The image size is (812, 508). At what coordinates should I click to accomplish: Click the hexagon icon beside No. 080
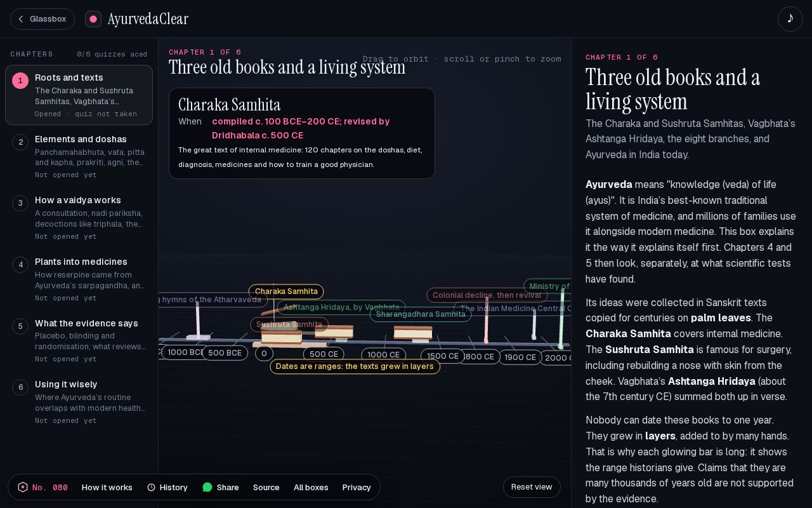point(23,487)
